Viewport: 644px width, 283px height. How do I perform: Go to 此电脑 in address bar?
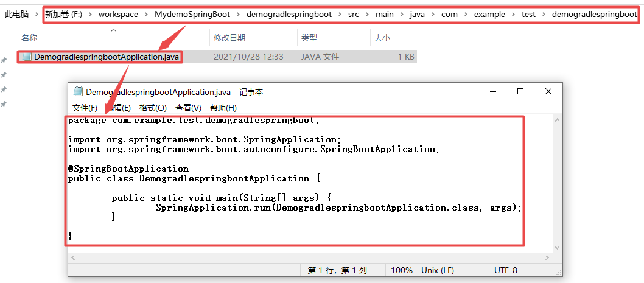pos(16,15)
